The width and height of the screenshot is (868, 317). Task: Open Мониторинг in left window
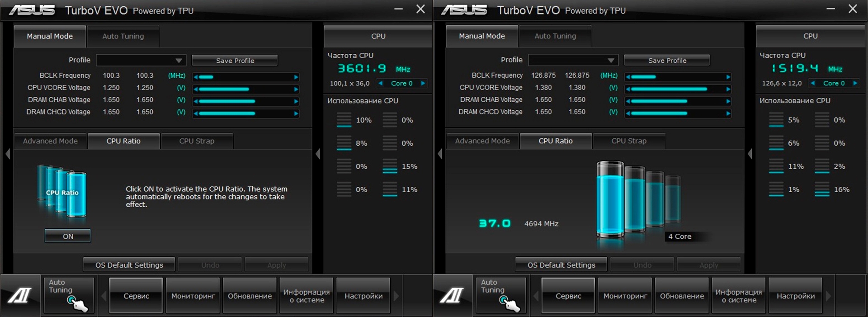pos(193,296)
